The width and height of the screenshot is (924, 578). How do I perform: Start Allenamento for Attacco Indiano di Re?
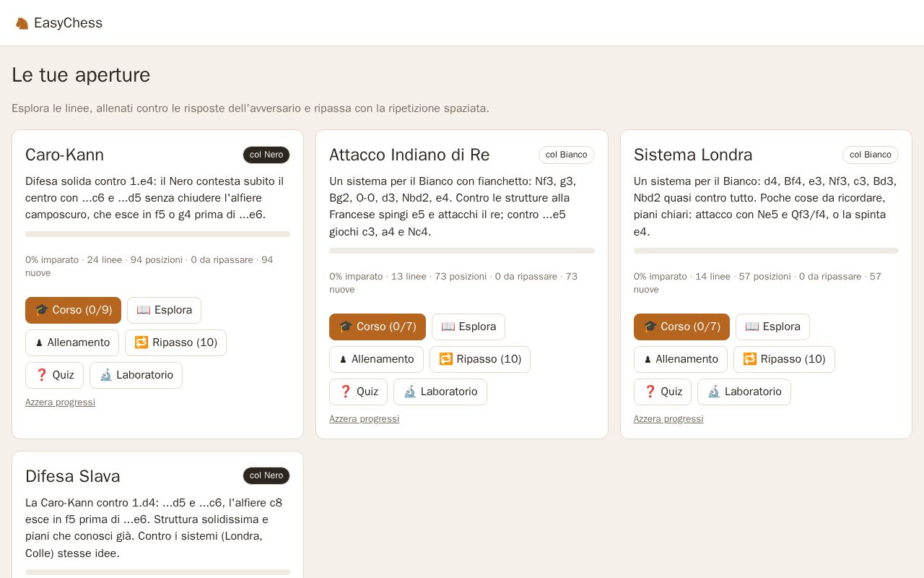point(376,359)
